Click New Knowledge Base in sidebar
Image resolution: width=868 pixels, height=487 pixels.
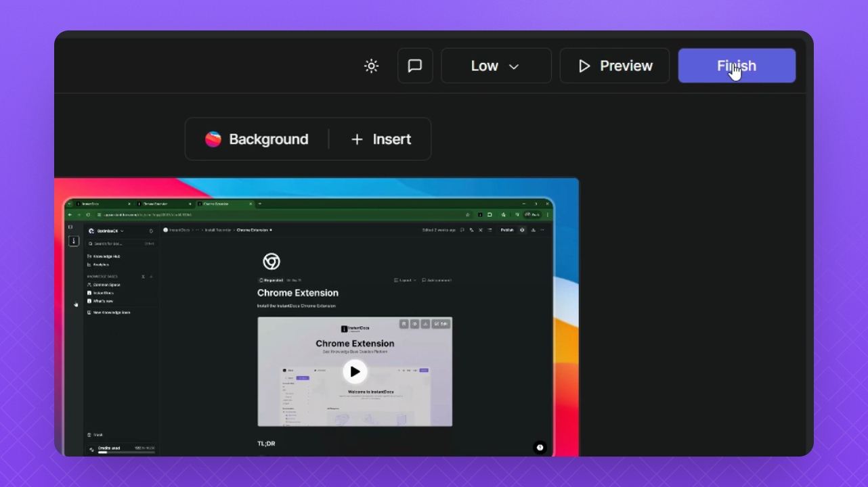[109, 312]
